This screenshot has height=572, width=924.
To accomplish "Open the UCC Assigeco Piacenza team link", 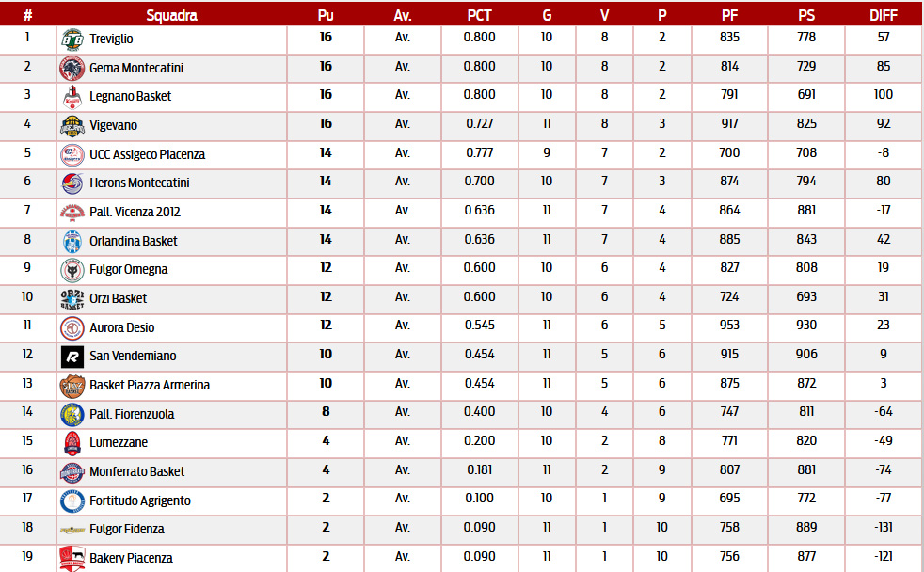I will [x=147, y=154].
